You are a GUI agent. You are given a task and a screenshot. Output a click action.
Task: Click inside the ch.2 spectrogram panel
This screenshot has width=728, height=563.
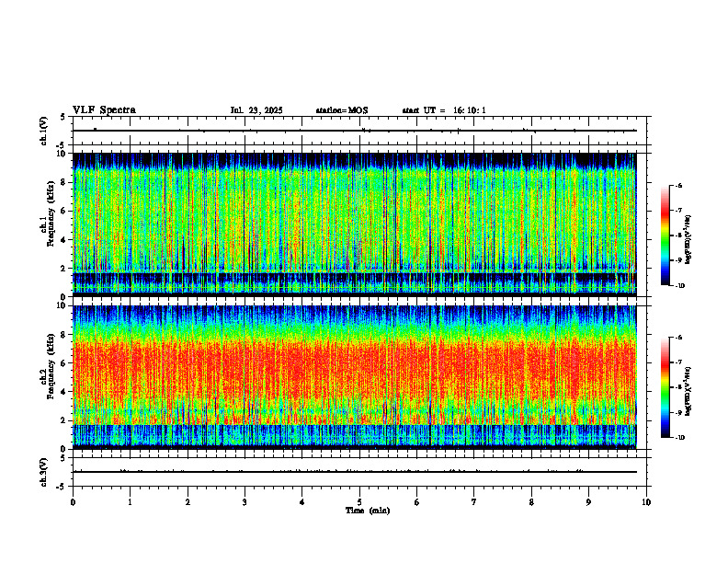coord(354,377)
